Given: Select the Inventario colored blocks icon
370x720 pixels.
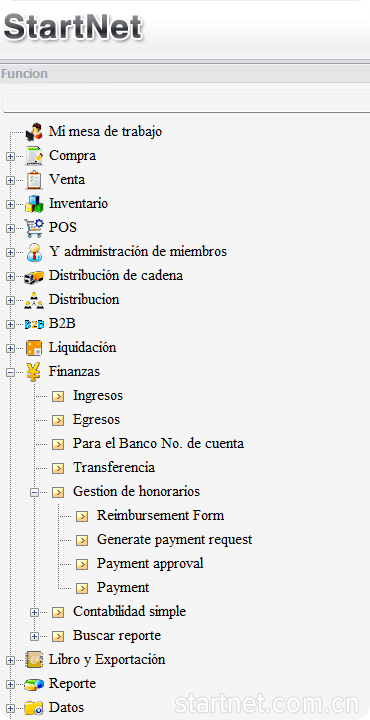Looking at the screenshot, I should (34, 203).
